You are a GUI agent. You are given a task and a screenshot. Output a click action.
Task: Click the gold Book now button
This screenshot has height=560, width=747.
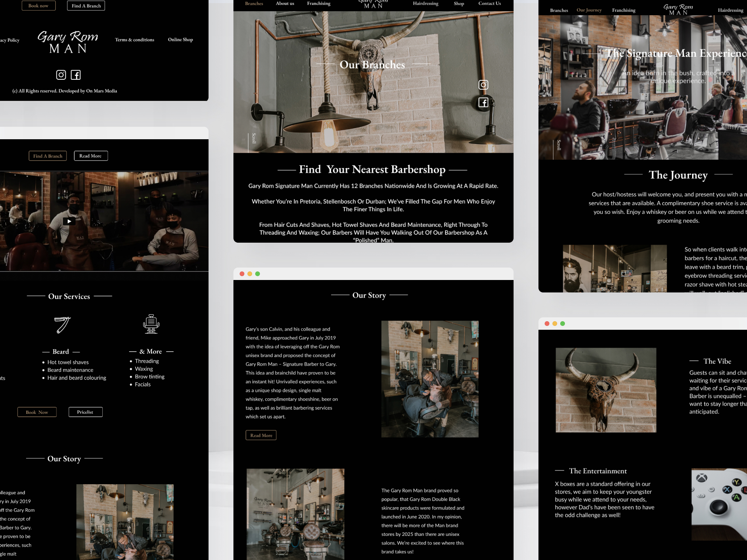(39, 6)
